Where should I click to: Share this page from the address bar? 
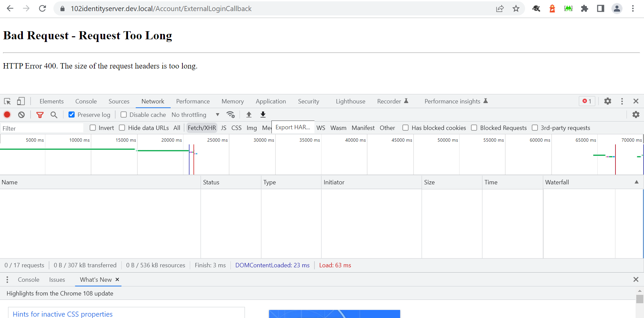[x=500, y=9]
